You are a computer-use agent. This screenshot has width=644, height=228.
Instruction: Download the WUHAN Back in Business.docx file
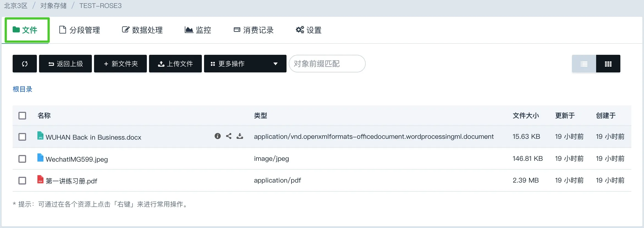[x=240, y=136]
